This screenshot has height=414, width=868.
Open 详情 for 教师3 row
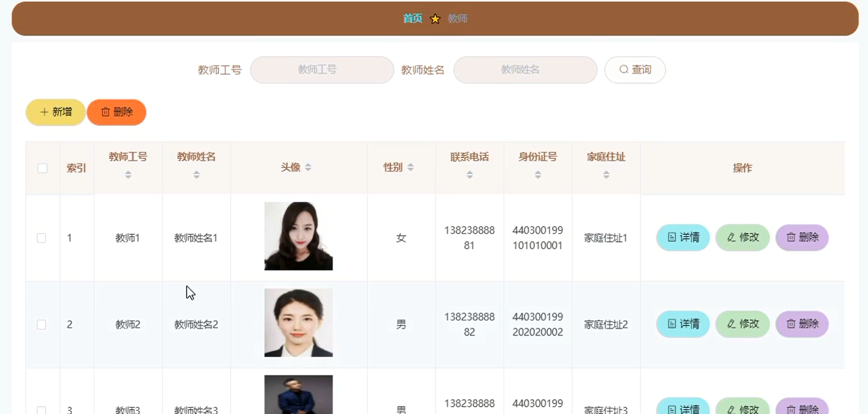point(683,406)
